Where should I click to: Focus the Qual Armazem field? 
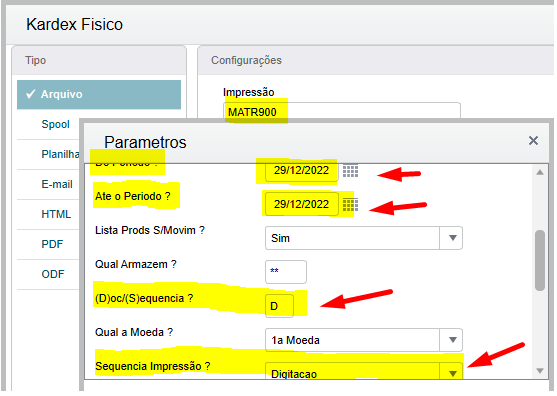286,272
